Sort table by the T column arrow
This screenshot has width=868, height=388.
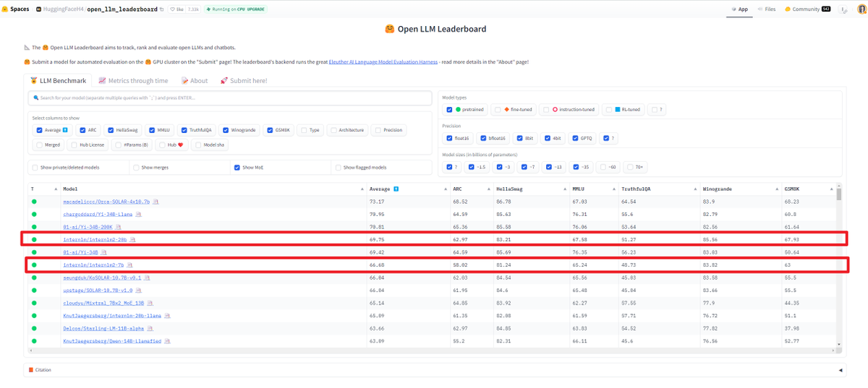(x=57, y=189)
